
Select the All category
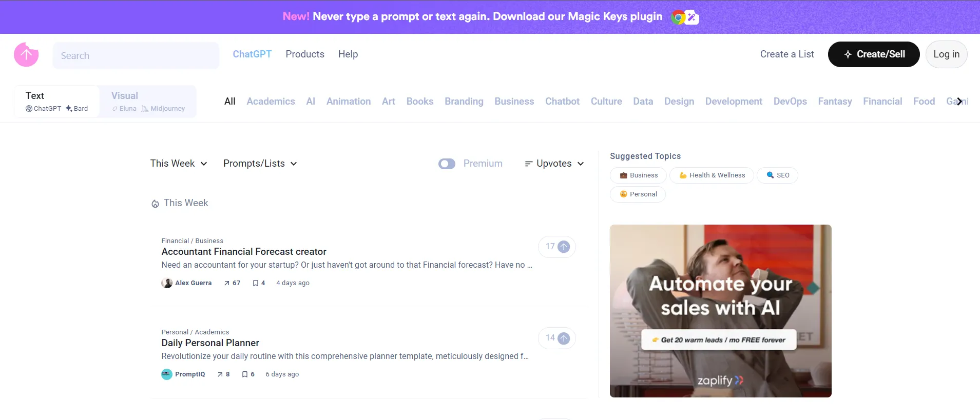click(x=230, y=102)
